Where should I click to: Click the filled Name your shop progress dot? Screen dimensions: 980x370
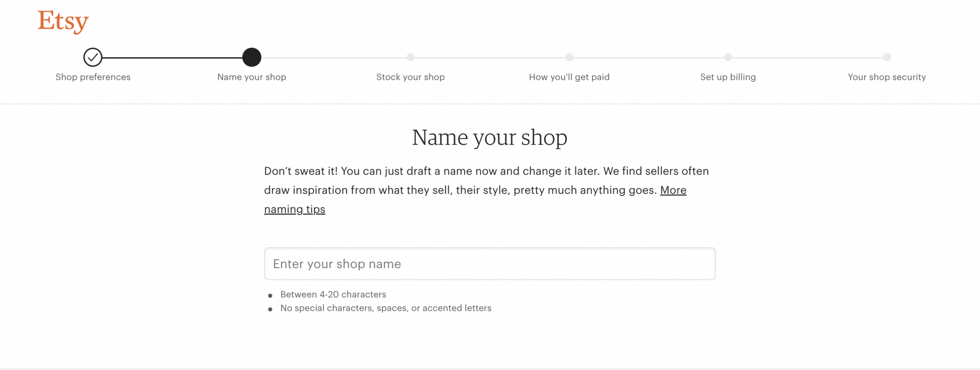tap(251, 57)
